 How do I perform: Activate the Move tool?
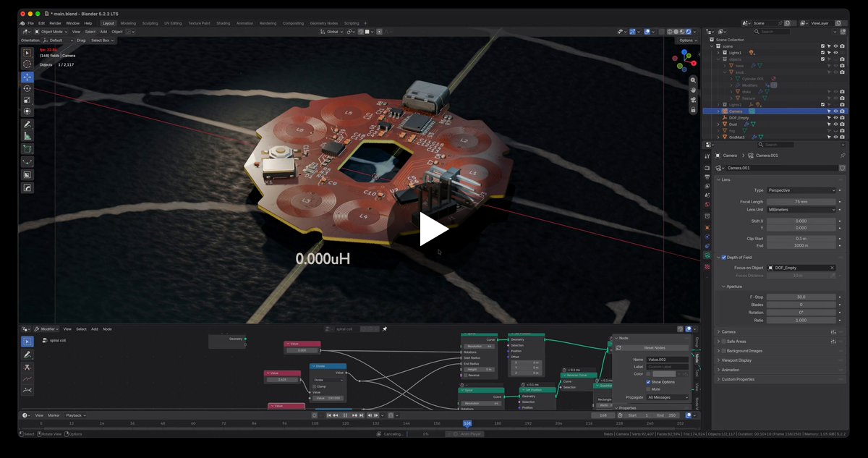[x=27, y=77]
